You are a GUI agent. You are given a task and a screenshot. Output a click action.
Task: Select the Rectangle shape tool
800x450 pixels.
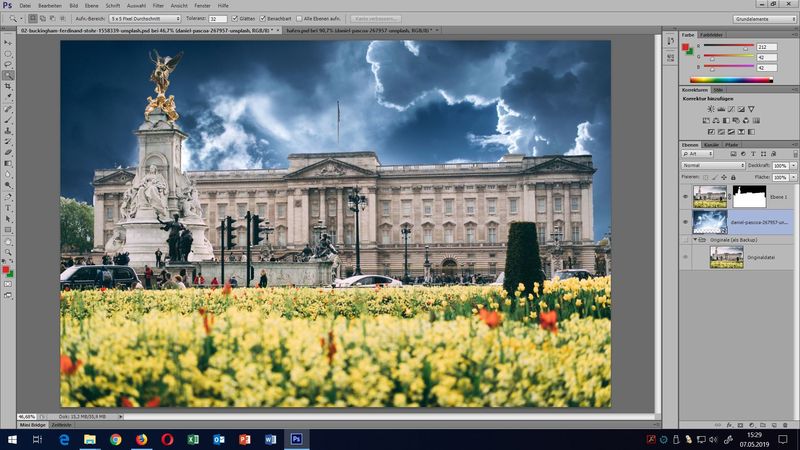[x=8, y=230]
